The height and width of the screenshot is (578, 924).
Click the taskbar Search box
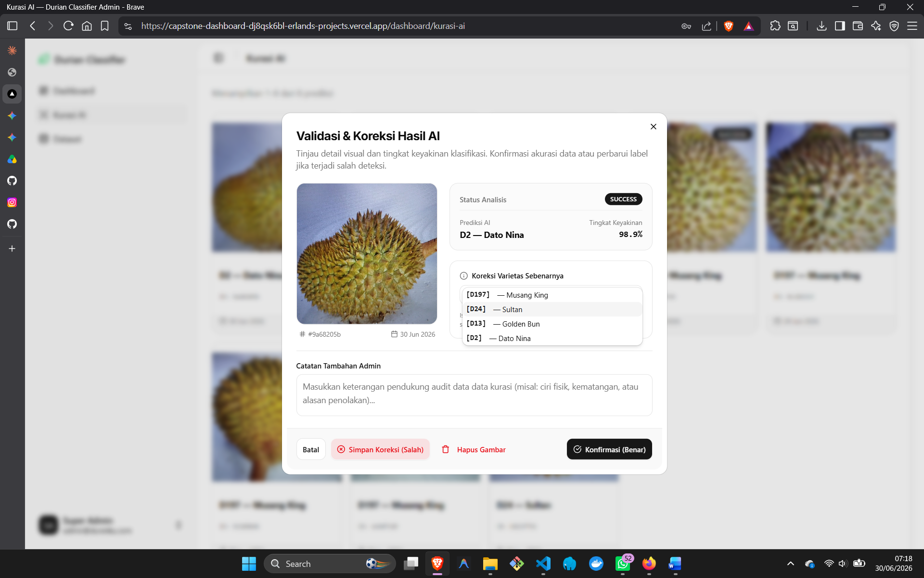(x=330, y=564)
